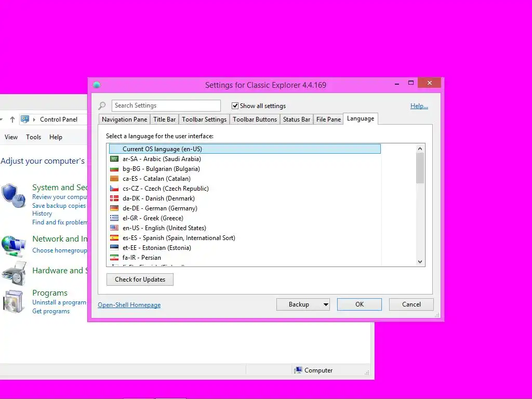Select the el-GR - Greek (Greece) row

245,218
